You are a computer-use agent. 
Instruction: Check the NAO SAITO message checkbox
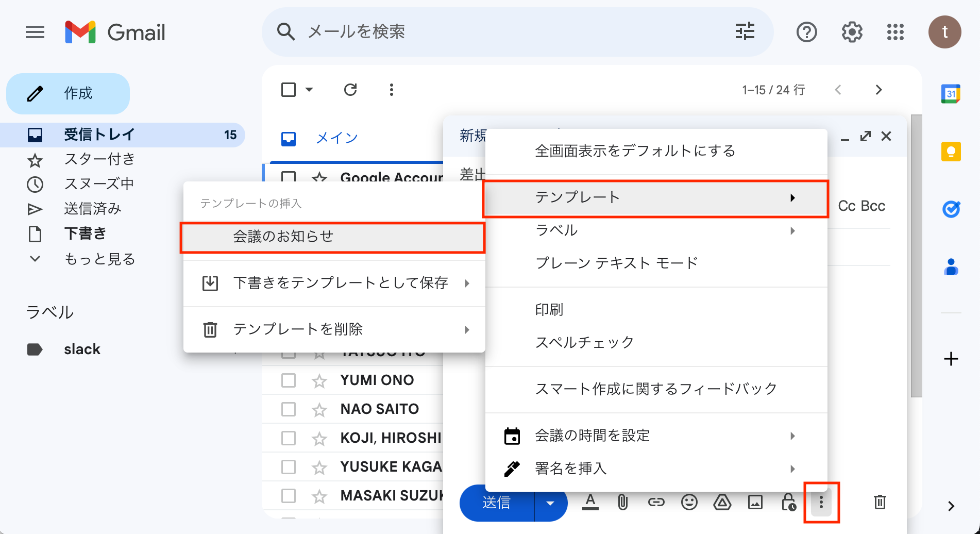pyautogui.click(x=289, y=409)
